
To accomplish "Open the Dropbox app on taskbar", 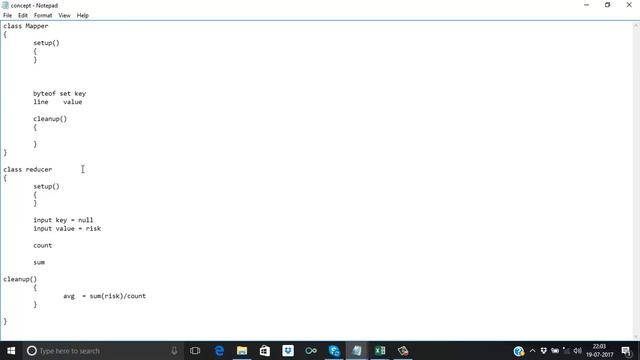I will pyautogui.click(x=288, y=351).
